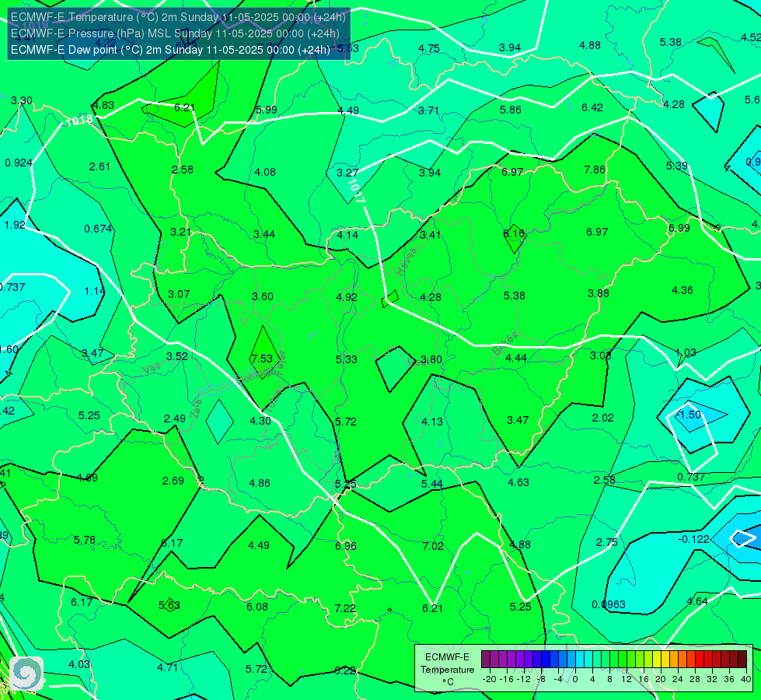Click the 5.86 temperature value

pyautogui.click(x=511, y=110)
